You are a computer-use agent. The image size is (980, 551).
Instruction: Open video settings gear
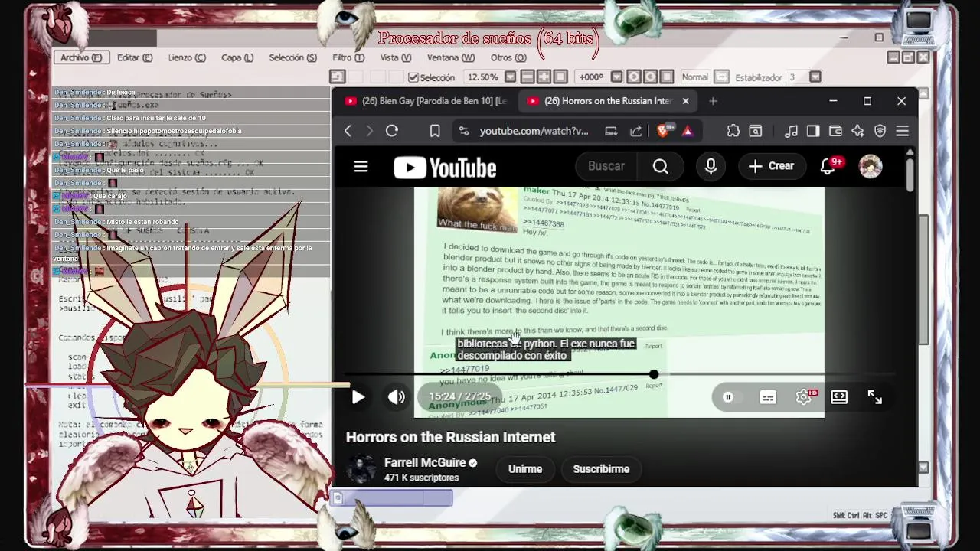(x=804, y=397)
